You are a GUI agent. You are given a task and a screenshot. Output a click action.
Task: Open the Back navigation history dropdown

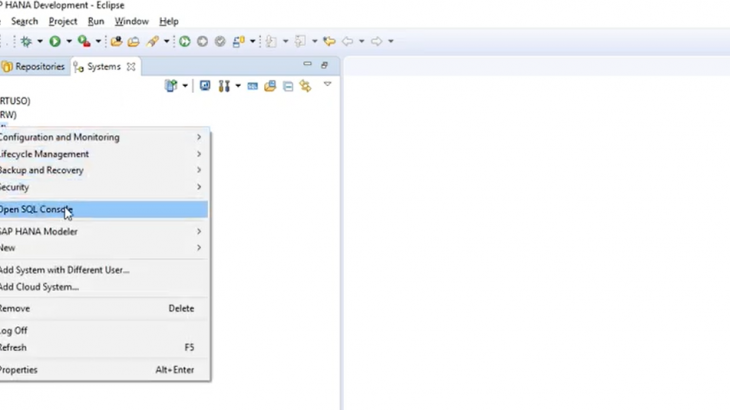point(362,41)
